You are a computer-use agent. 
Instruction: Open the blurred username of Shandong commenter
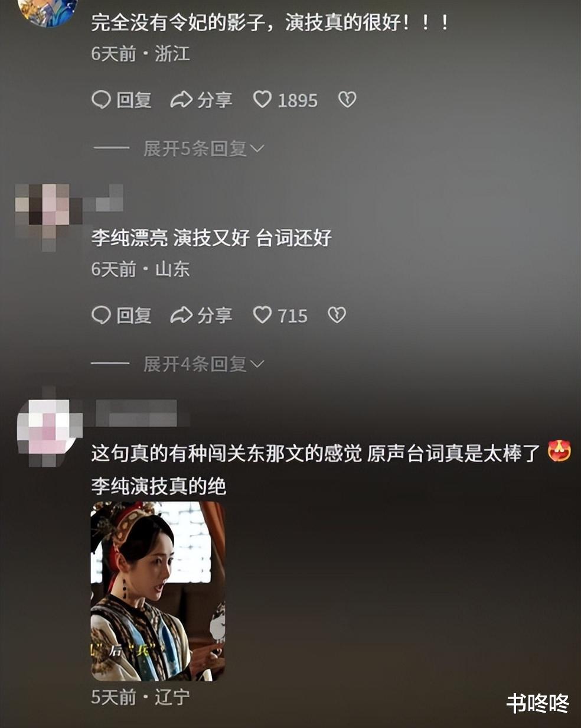coord(107,197)
